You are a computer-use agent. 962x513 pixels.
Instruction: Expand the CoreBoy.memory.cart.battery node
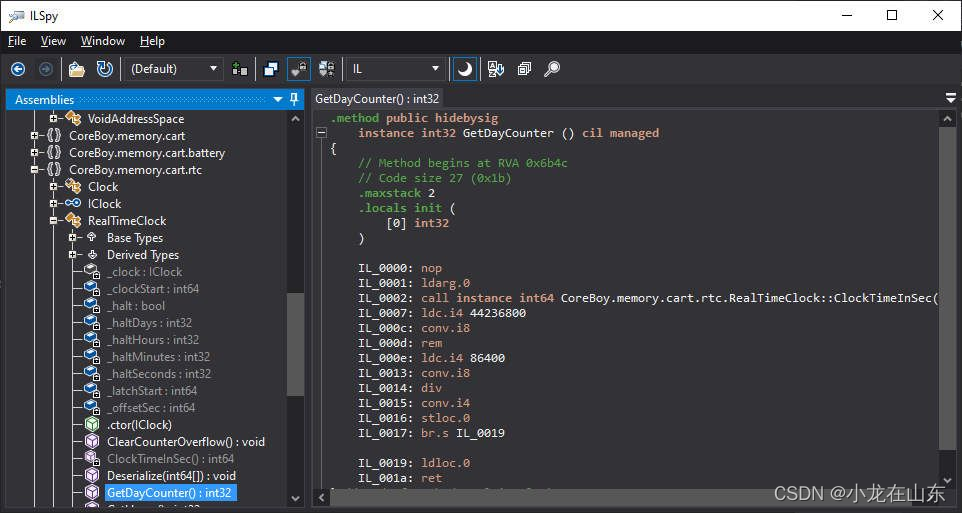(x=34, y=153)
